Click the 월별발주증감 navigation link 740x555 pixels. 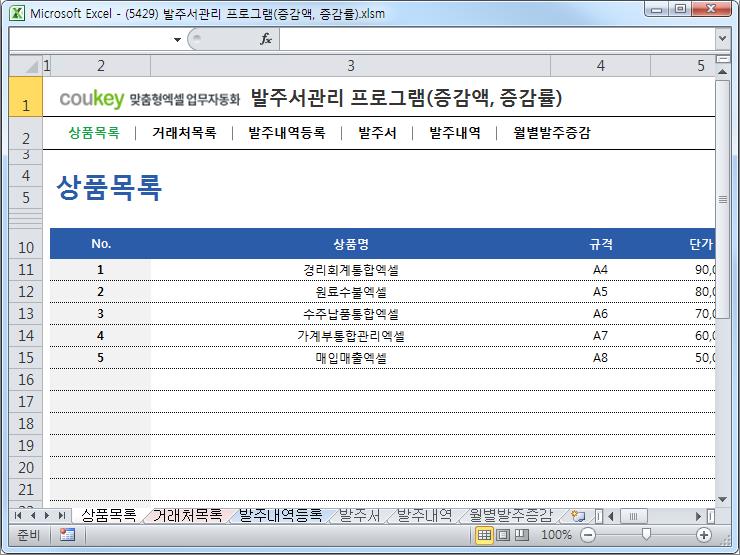[552, 133]
